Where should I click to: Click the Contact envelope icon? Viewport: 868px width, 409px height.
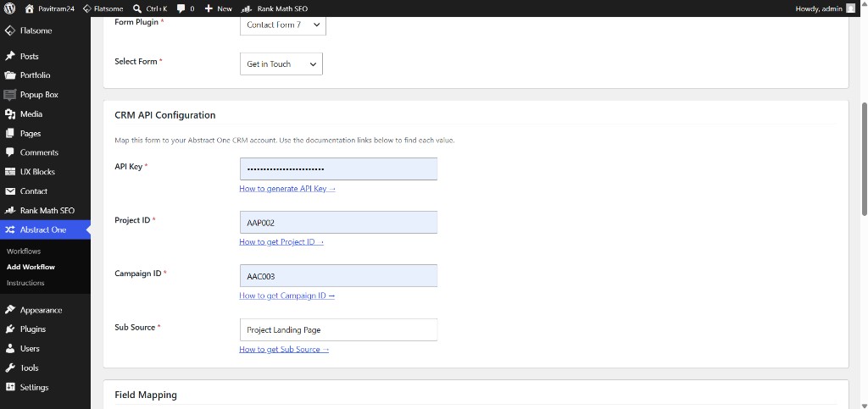(x=10, y=191)
